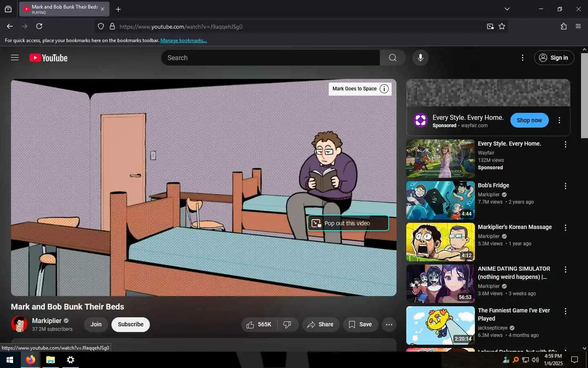Viewport: 588px width, 368px height.
Task: Open The Funniest Game I've Ever Played title
Action: [514, 314]
